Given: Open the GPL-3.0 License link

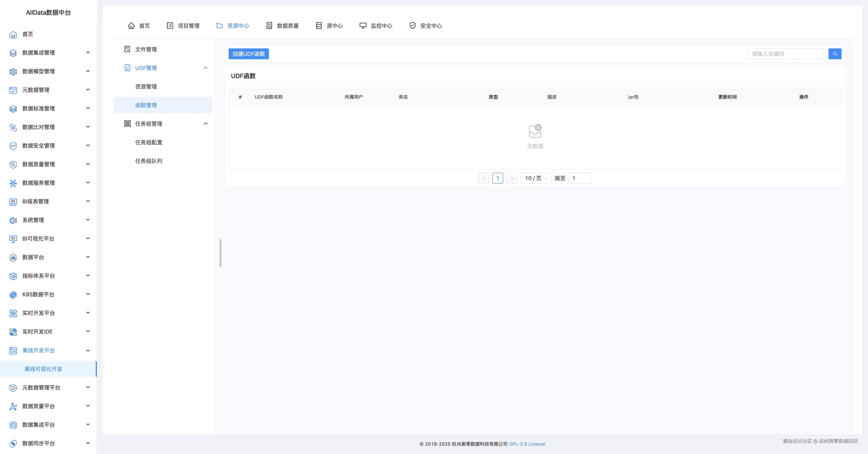Looking at the screenshot, I should 527,444.
